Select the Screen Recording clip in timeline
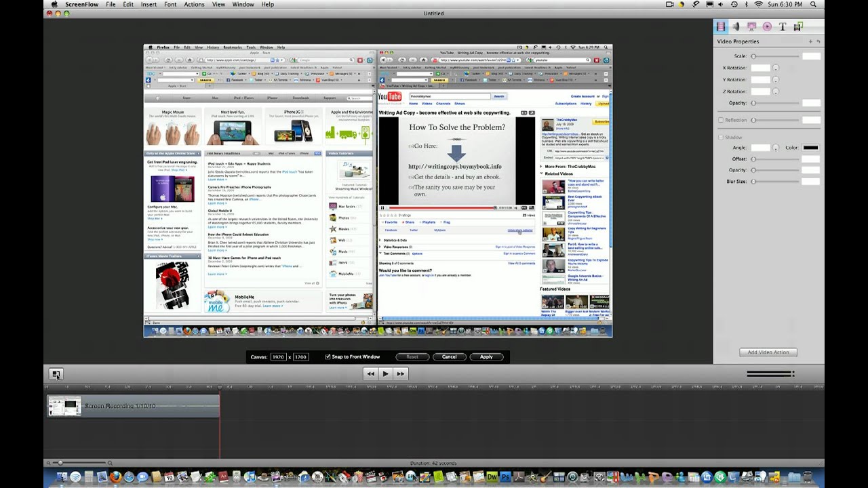 point(133,406)
